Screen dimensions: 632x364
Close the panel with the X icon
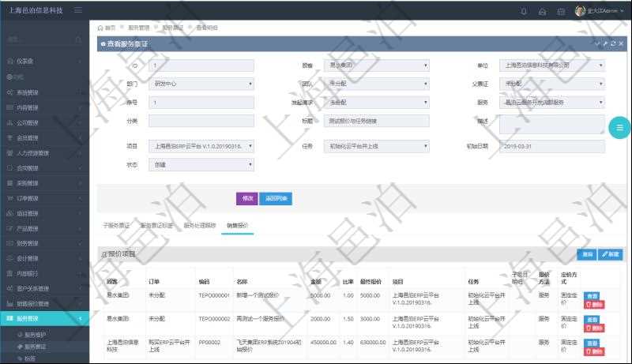click(619, 44)
